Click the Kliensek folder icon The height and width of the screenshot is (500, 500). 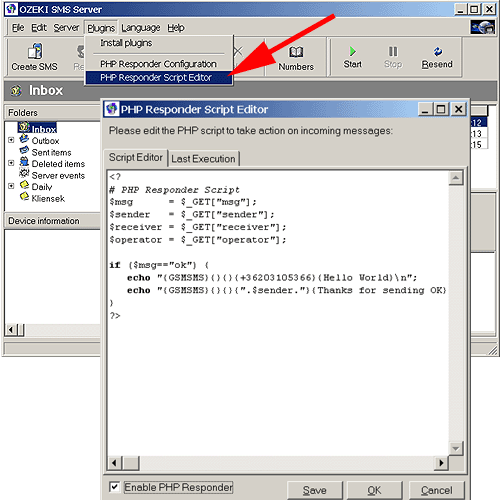pyautogui.click(x=24, y=197)
